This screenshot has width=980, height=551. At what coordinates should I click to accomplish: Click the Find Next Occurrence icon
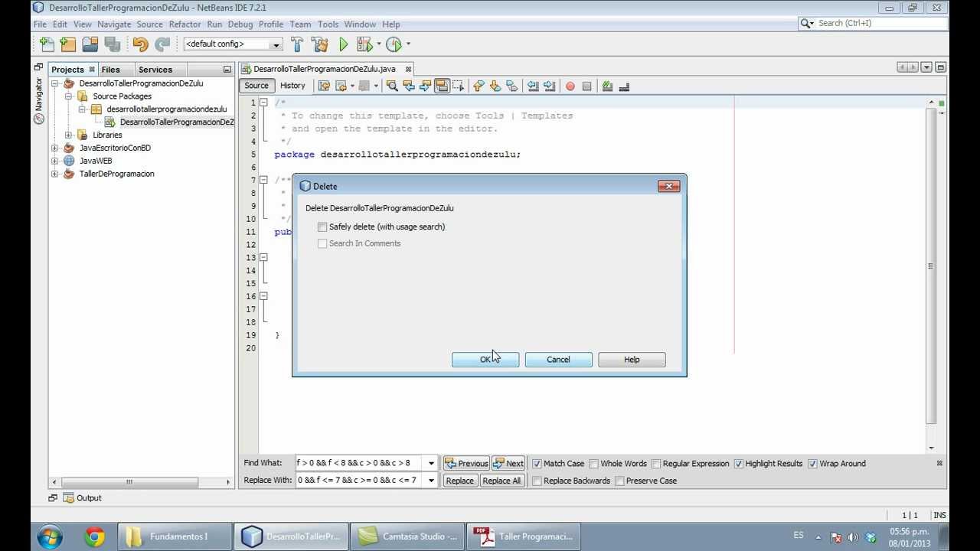[426, 86]
